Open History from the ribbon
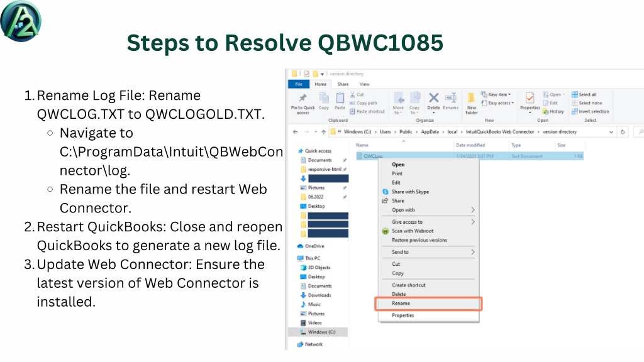 point(553,111)
